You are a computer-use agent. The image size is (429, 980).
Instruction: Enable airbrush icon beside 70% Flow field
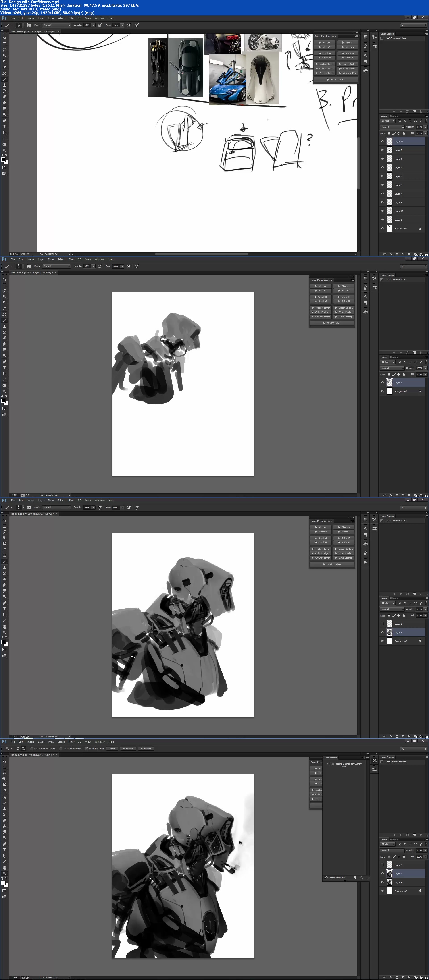[129, 25]
